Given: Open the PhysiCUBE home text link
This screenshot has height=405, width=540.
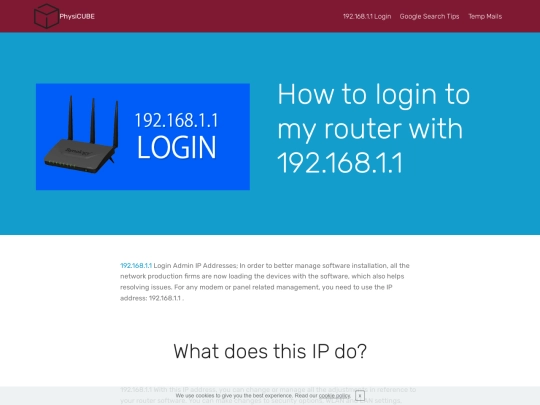Looking at the screenshot, I should 77,17.
